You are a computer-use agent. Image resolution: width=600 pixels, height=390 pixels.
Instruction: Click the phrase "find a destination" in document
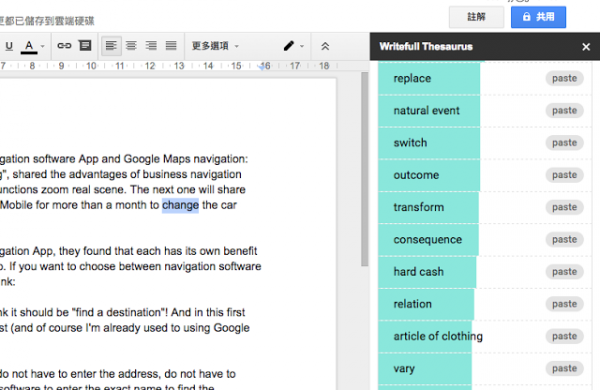[x=118, y=313]
